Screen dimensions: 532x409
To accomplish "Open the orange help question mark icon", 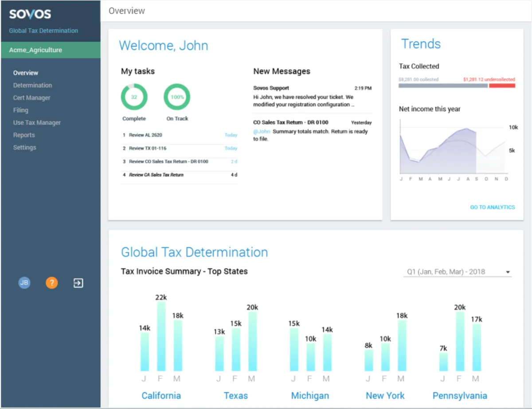I will (x=51, y=283).
